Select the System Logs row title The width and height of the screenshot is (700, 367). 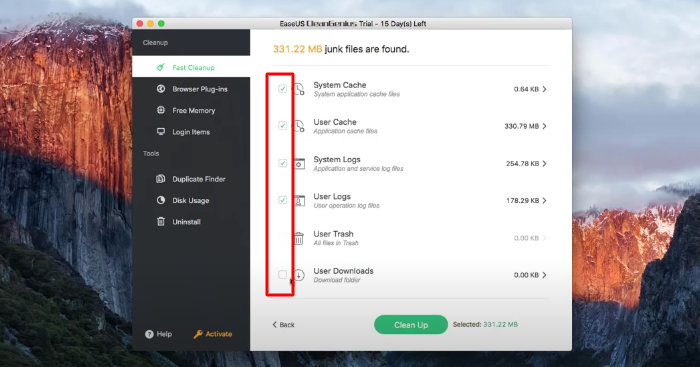337,159
